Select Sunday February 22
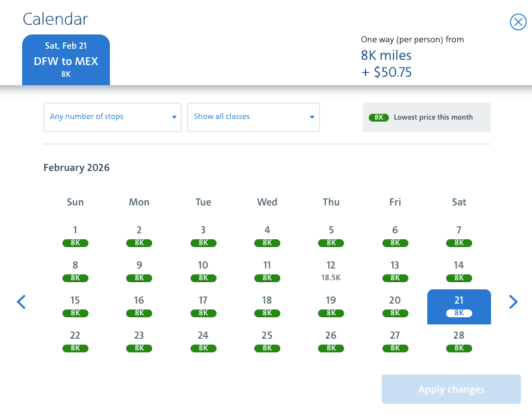The image size is (532, 420). (x=75, y=342)
